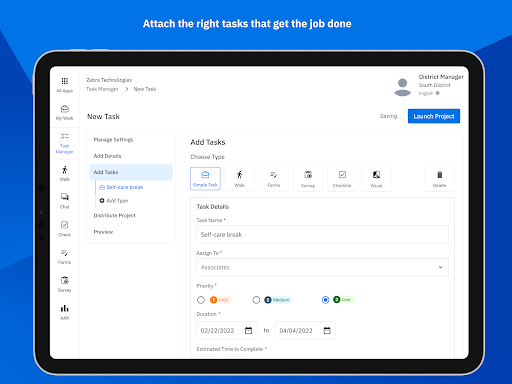
Task: Delete the current task
Action: click(439, 179)
